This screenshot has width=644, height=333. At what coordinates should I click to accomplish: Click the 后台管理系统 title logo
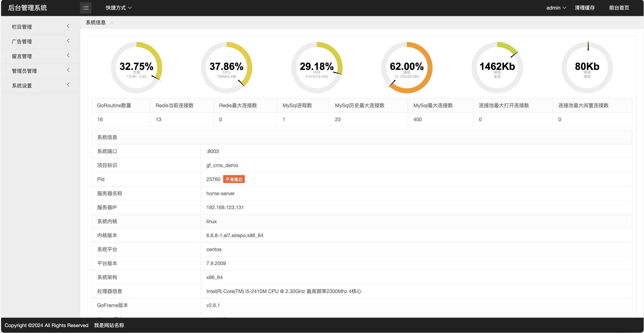(x=27, y=8)
